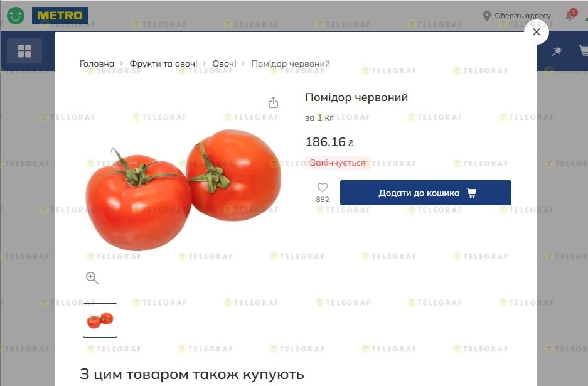Open the catalog grid menu icon
Image resolution: width=588 pixels, height=386 pixels.
[24, 51]
